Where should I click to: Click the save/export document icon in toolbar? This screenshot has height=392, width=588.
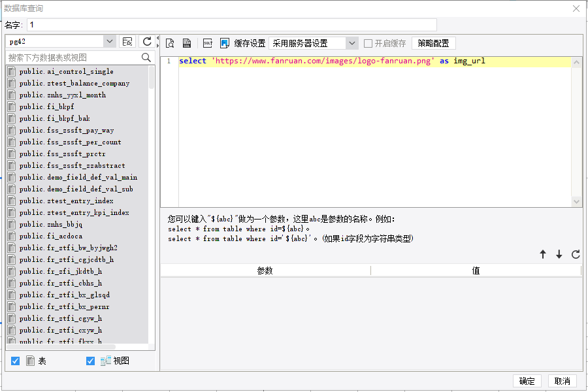pyautogui.click(x=187, y=43)
